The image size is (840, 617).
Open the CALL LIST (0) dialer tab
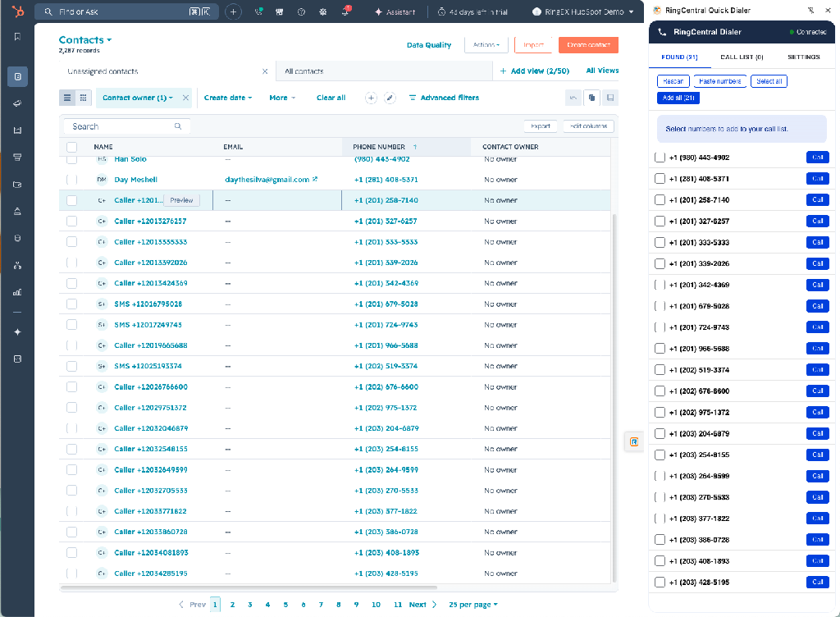[x=742, y=57]
